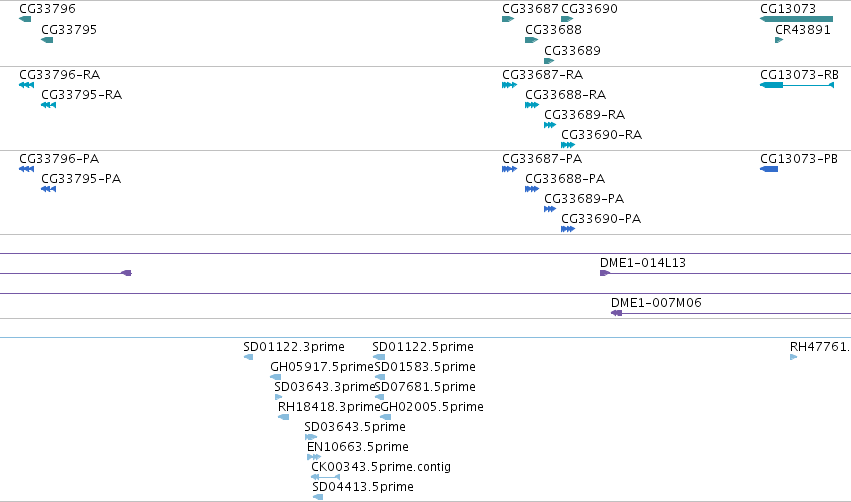The image size is (851, 502).
Task: Click the CK00343.5prime.contig EST glyph
Action: pos(326,476)
